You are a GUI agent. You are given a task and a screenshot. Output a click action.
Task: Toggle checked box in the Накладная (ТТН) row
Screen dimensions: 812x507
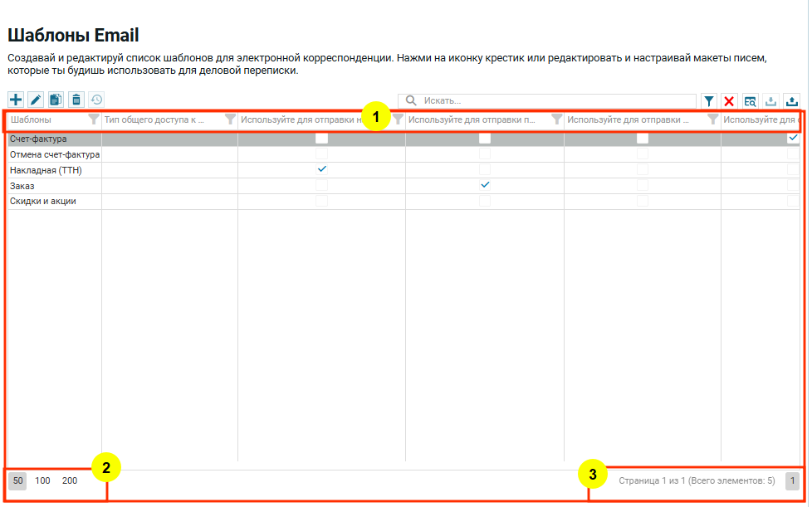coord(322,169)
